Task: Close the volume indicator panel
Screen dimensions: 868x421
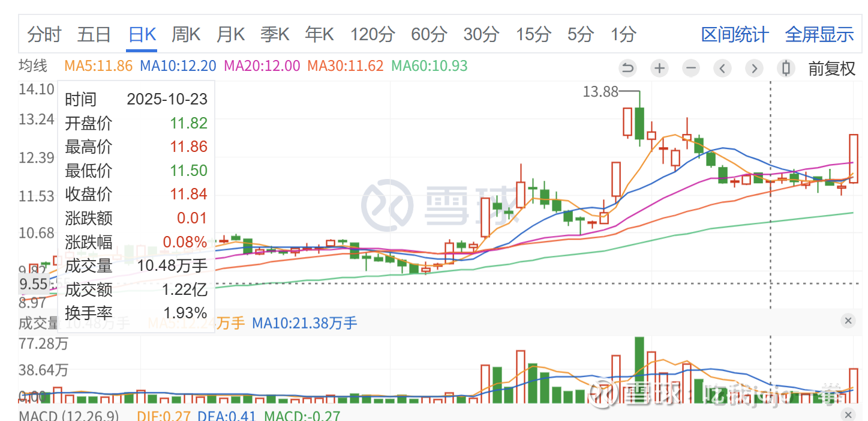Action: (x=848, y=321)
